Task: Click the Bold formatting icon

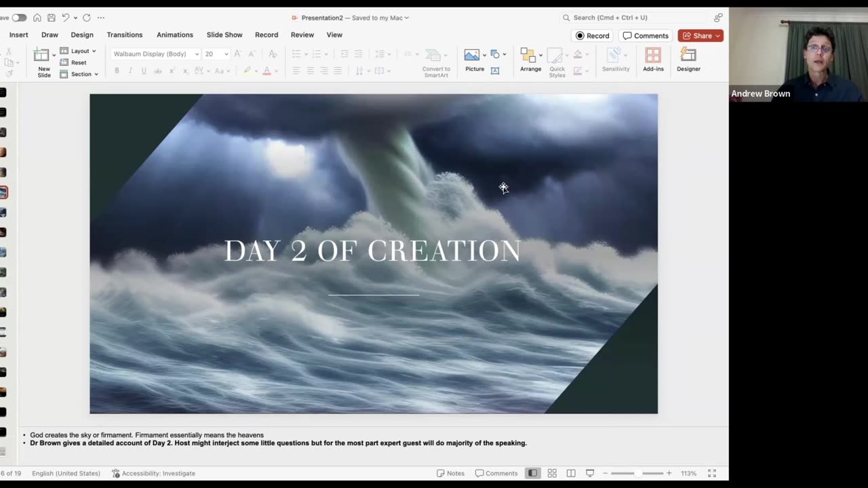Action: (x=117, y=70)
